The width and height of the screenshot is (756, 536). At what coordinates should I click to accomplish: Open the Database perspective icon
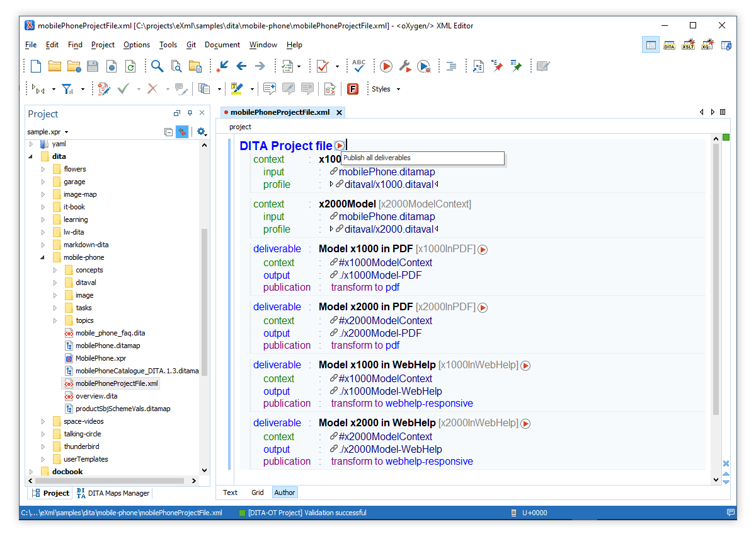pos(726,45)
